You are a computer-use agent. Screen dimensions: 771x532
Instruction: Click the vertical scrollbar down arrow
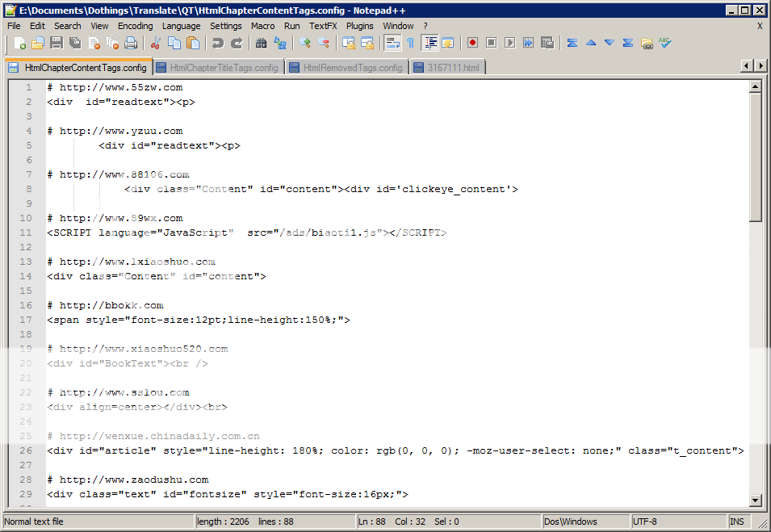pos(756,501)
